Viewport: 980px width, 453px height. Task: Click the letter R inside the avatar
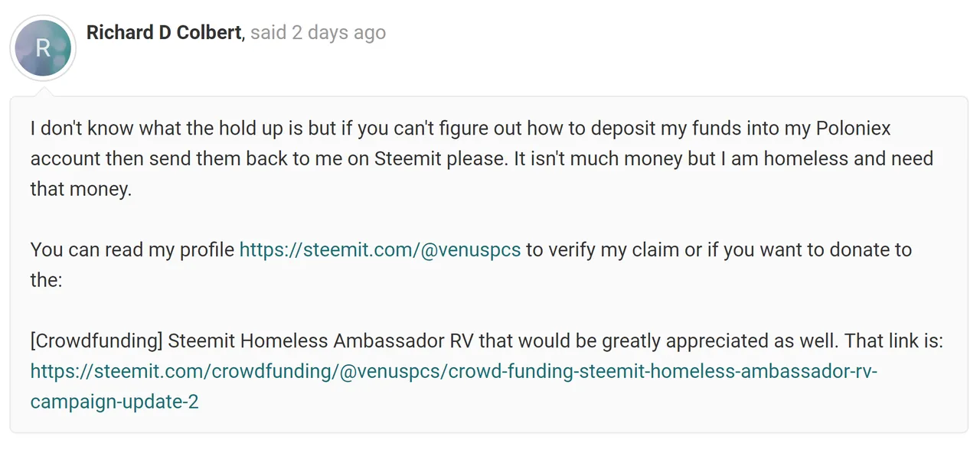43,48
